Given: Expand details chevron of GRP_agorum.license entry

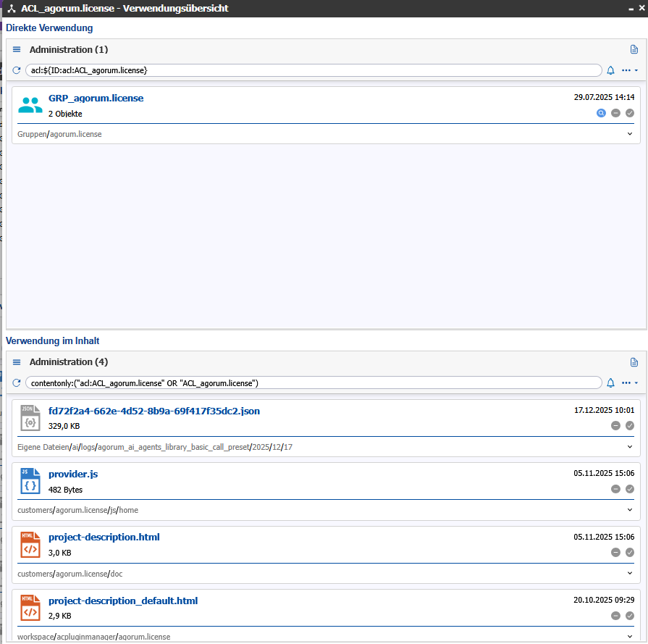Looking at the screenshot, I should coord(630,134).
